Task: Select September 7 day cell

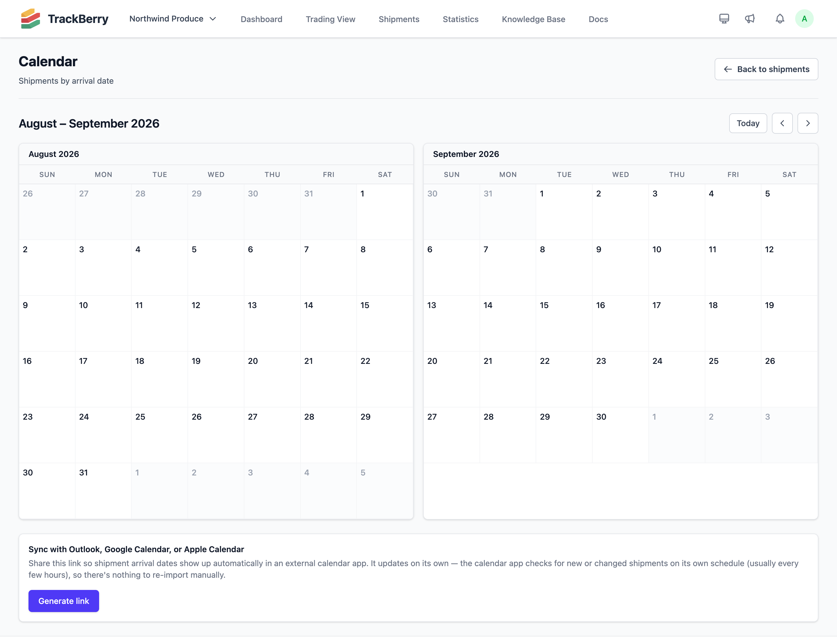Action: tap(508, 268)
